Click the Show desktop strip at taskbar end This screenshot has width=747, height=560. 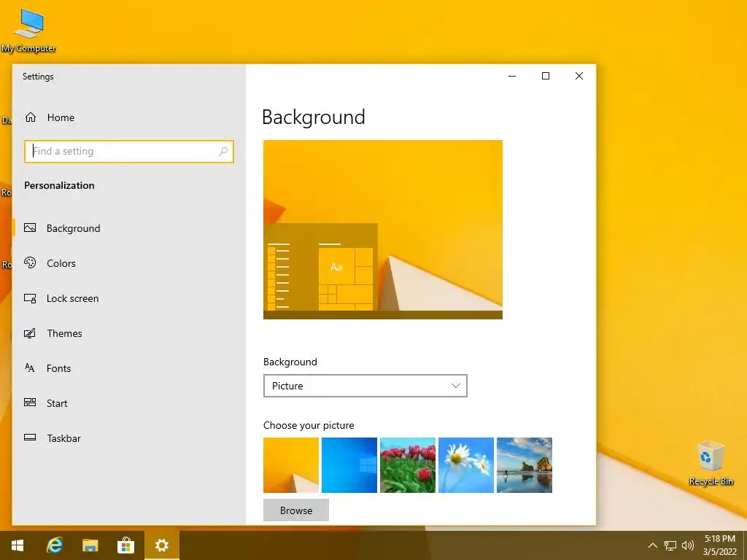pyautogui.click(x=745, y=545)
